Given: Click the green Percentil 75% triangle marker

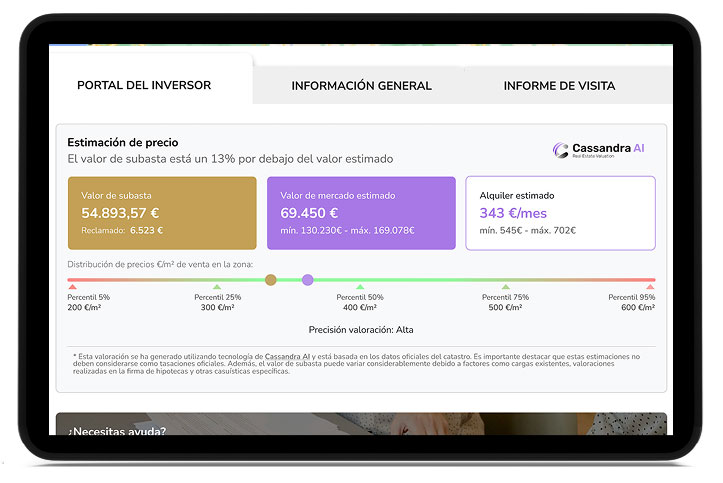Looking at the screenshot, I should coord(505,288).
